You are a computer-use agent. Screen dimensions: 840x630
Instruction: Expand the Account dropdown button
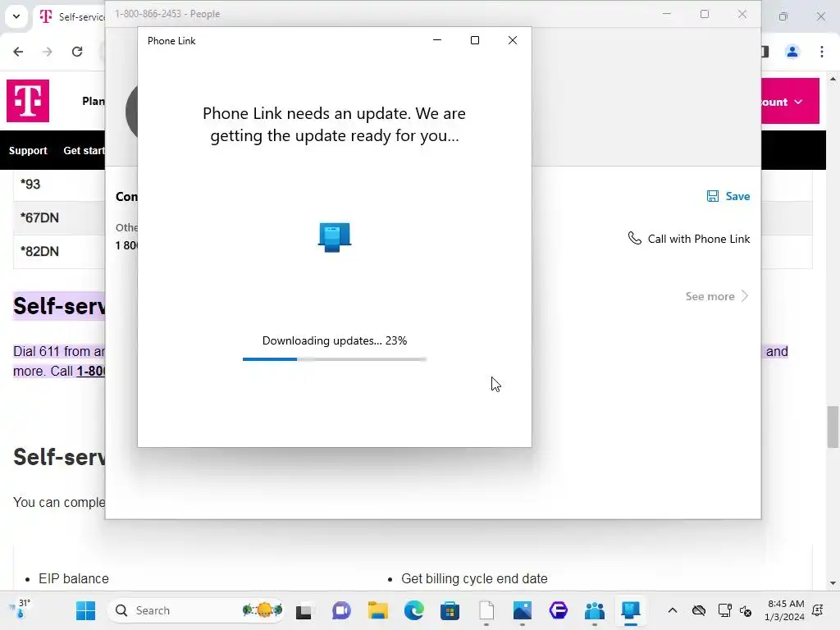(x=790, y=101)
